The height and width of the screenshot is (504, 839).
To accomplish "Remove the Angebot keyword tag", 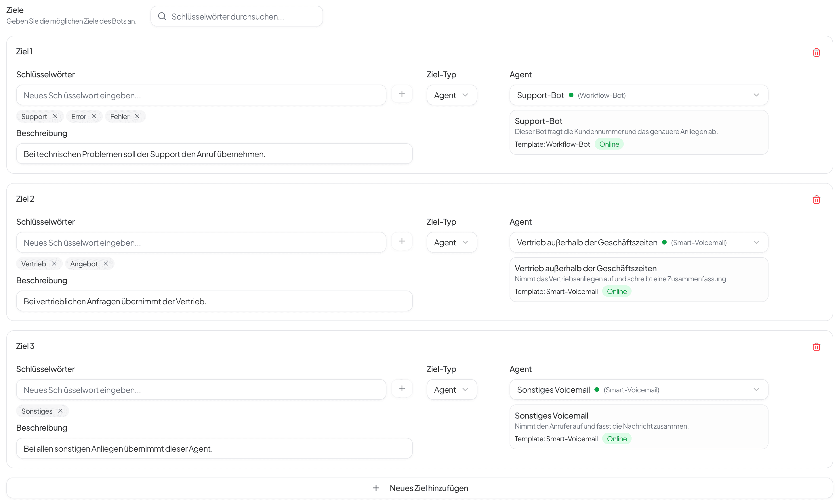I will coord(106,264).
